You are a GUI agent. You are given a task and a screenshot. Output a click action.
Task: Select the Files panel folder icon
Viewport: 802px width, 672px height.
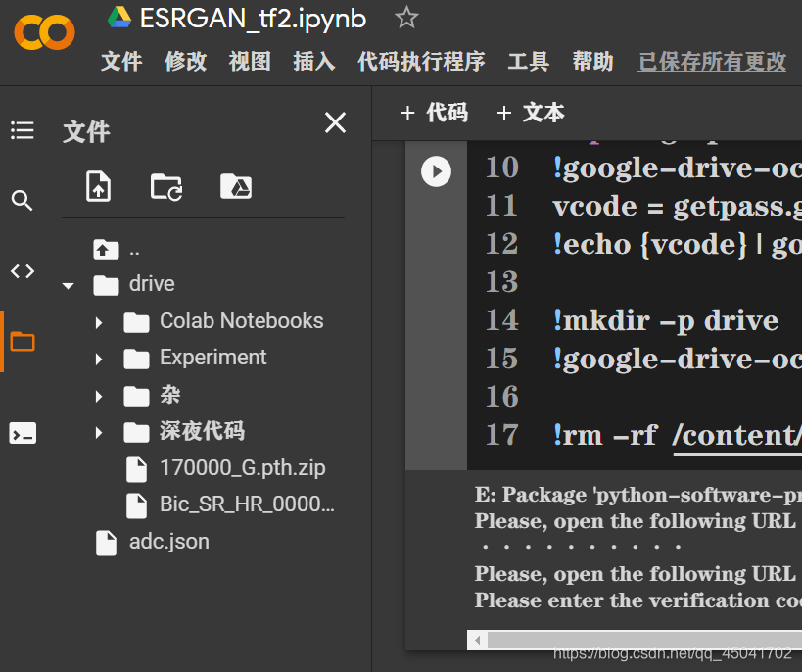[23, 341]
